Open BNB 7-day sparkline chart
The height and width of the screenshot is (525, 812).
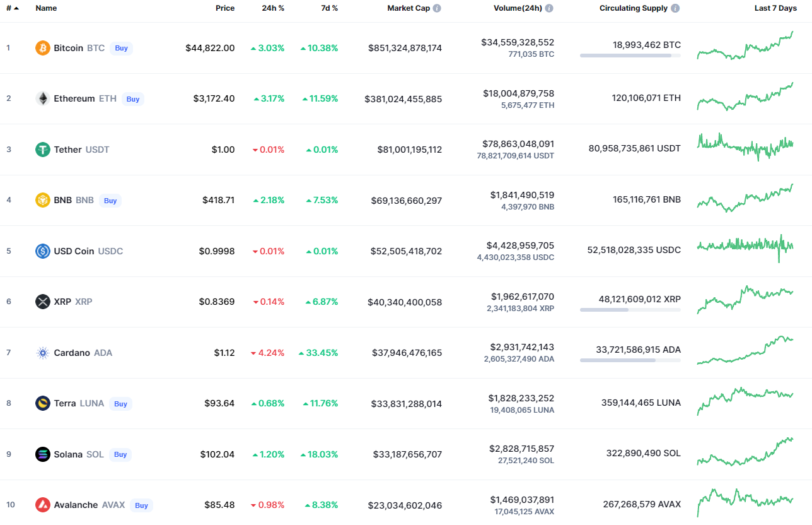[x=745, y=198]
